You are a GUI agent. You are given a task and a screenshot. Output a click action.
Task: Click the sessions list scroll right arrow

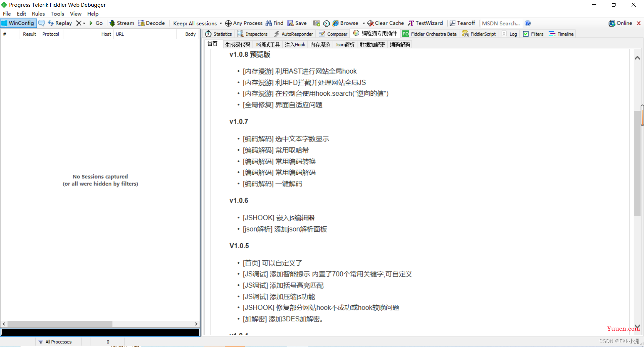click(x=196, y=324)
